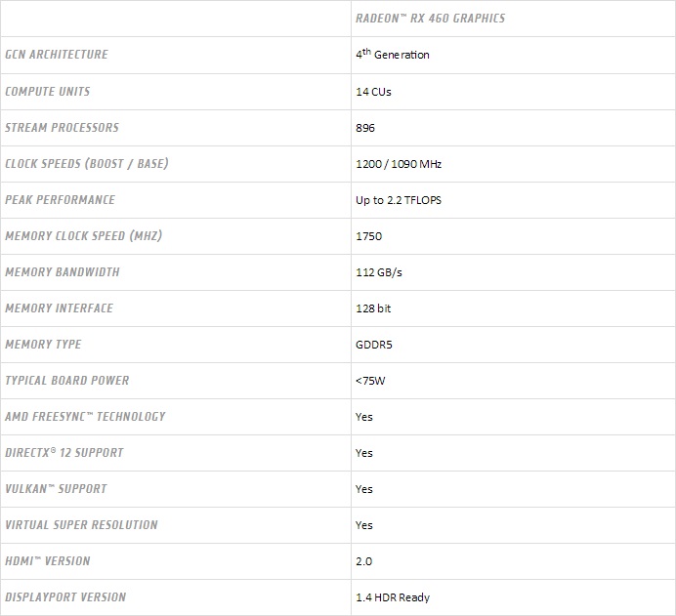
Task: Select the Clock Speeds (Boost / Base) label
Action: pyautogui.click(x=87, y=164)
